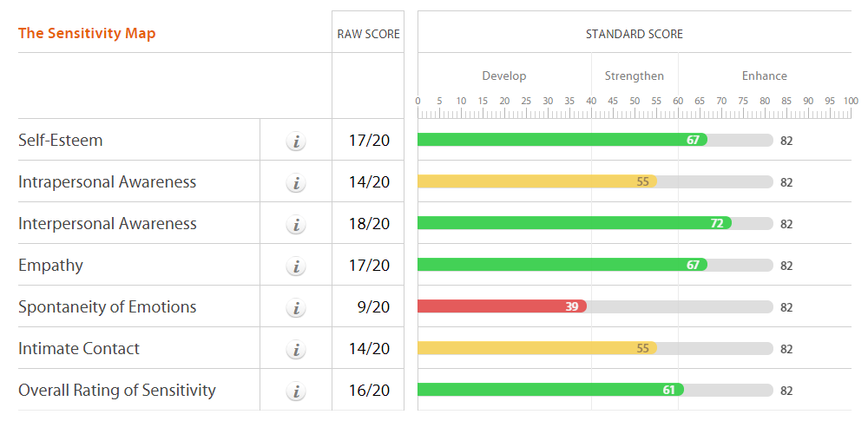The height and width of the screenshot is (421, 868).
Task: Show info for the Empathy row
Action: (x=296, y=266)
